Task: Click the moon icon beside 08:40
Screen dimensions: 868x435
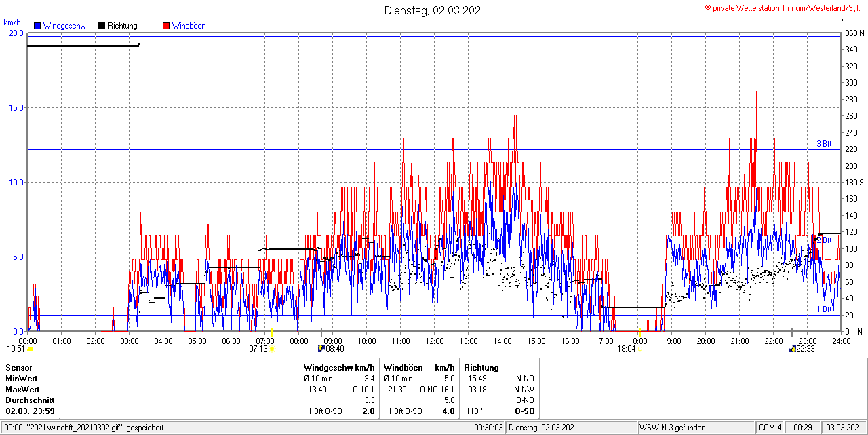Action: coord(321,349)
